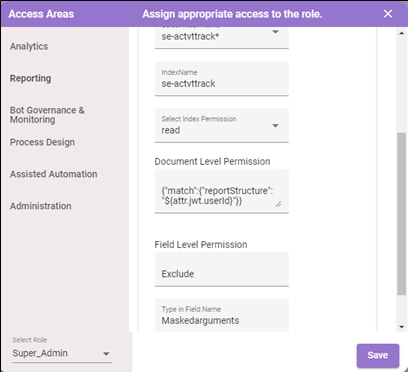Open the Select Index Permission dropdown

tap(222, 126)
